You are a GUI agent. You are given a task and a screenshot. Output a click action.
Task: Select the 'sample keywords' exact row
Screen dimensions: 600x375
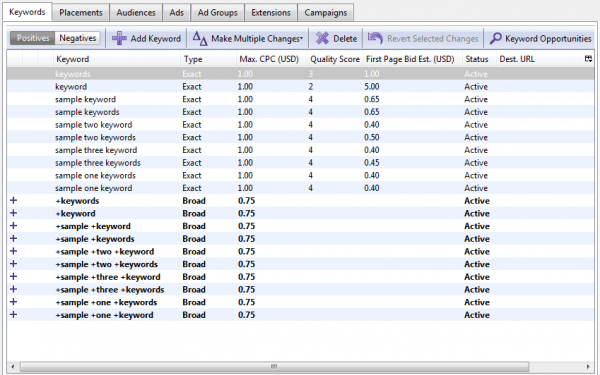300,112
